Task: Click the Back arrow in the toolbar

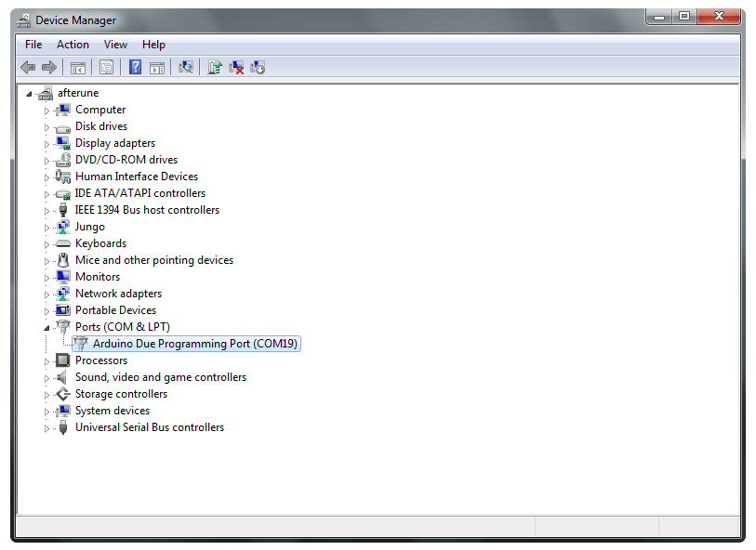Action: pyautogui.click(x=28, y=67)
